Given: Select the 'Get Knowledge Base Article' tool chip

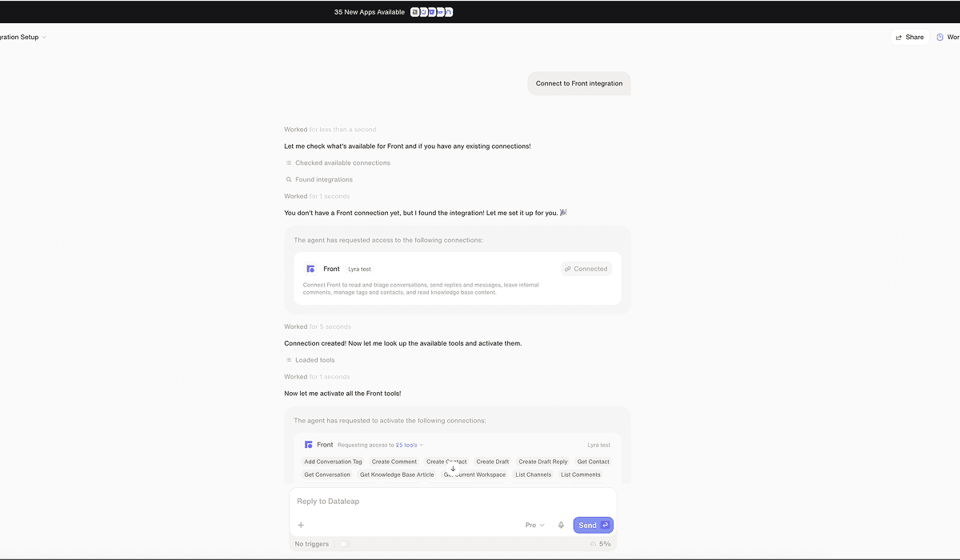Looking at the screenshot, I should 397,474.
